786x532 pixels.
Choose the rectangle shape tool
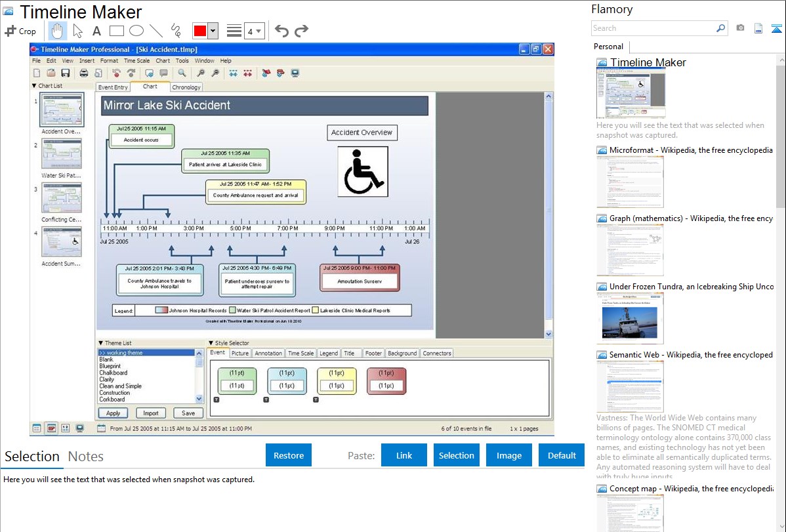point(116,31)
